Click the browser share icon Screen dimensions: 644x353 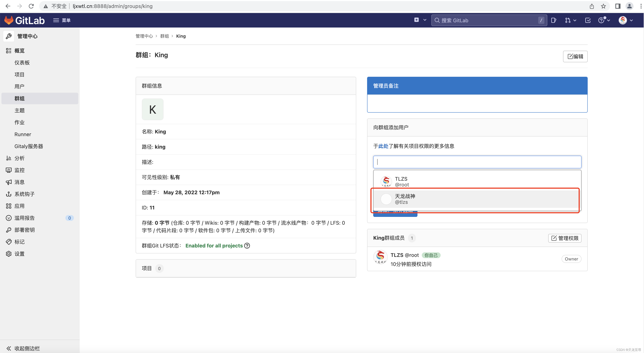tap(592, 6)
